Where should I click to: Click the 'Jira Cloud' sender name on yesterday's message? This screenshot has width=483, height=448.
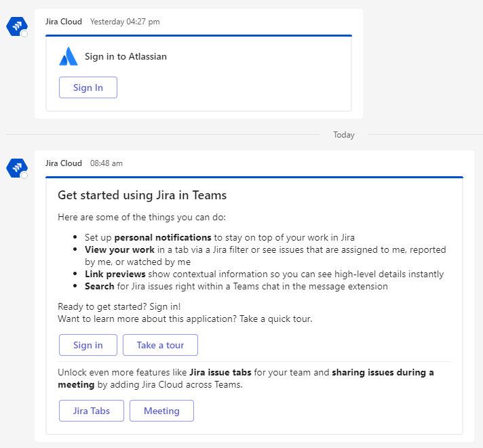[x=64, y=22]
